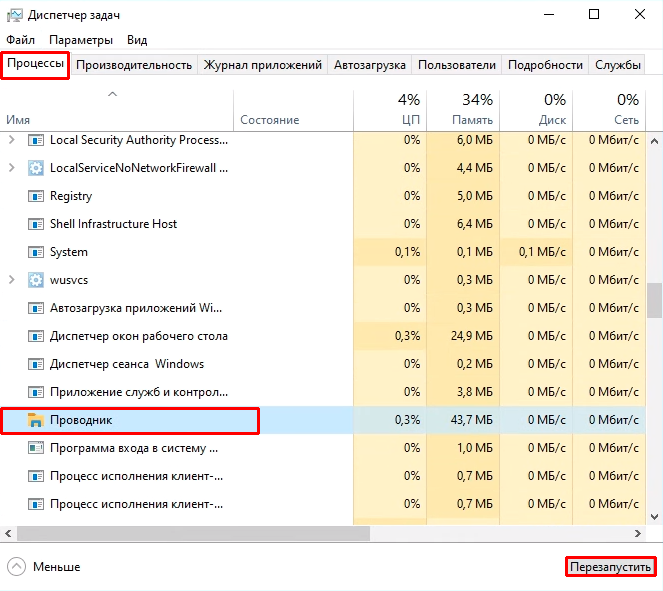Sort by the Диск column header
The width and height of the screenshot is (663, 591).
click(x=536, y=110)
